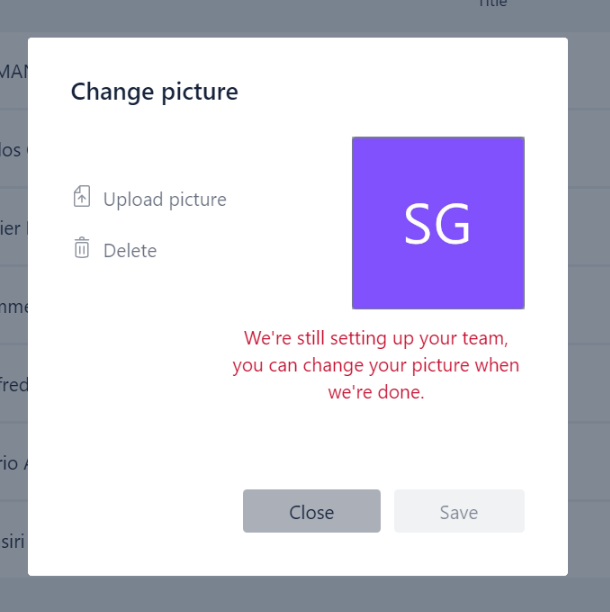
Task: Choose the Delete text option
Action: (130, 251)
